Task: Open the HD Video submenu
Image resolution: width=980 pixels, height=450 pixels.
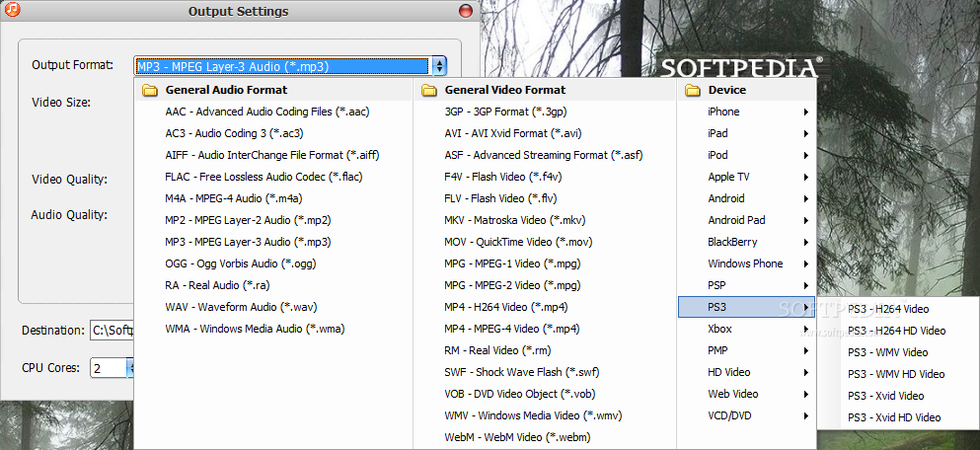Action: (747, 372)
